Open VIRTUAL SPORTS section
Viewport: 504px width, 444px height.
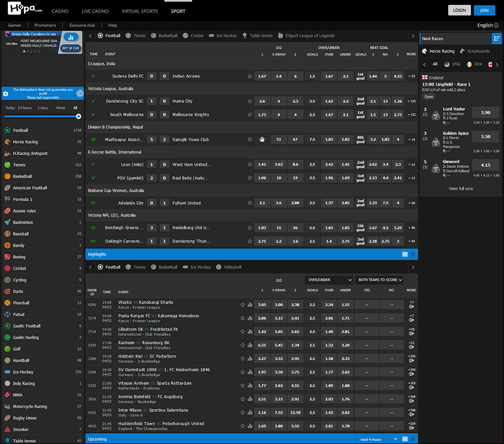tap(140, 11)
